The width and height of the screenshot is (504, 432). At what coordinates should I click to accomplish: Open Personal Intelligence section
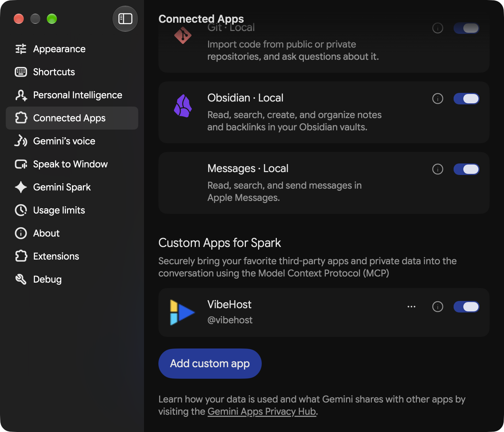72,95
